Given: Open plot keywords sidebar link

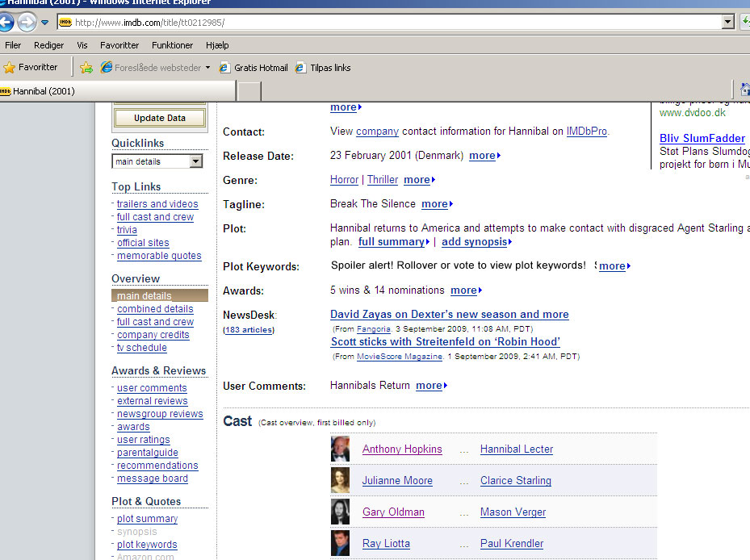Looking at the screenshot, I should [x=147, y=544].
